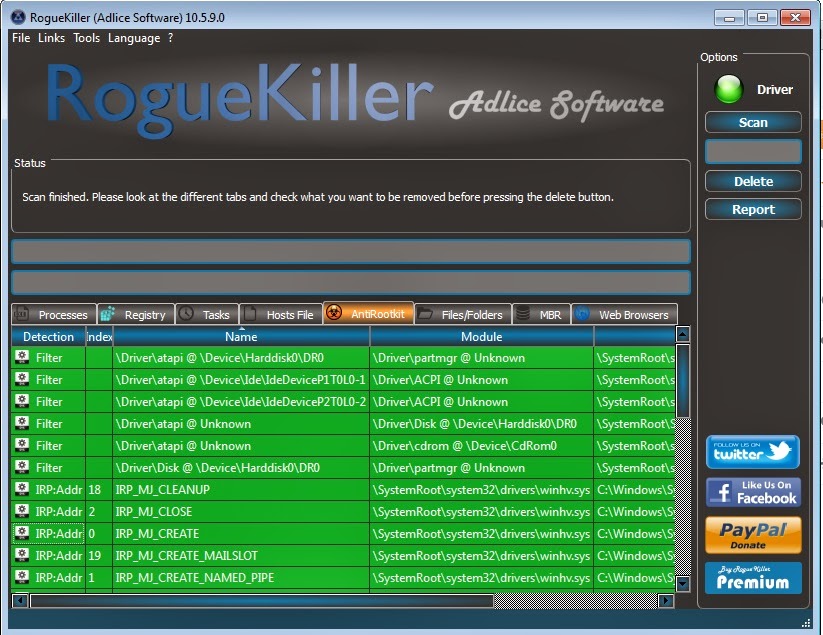
Task: Select the AntiRootkit tab
Action: [x=368, y=313]
